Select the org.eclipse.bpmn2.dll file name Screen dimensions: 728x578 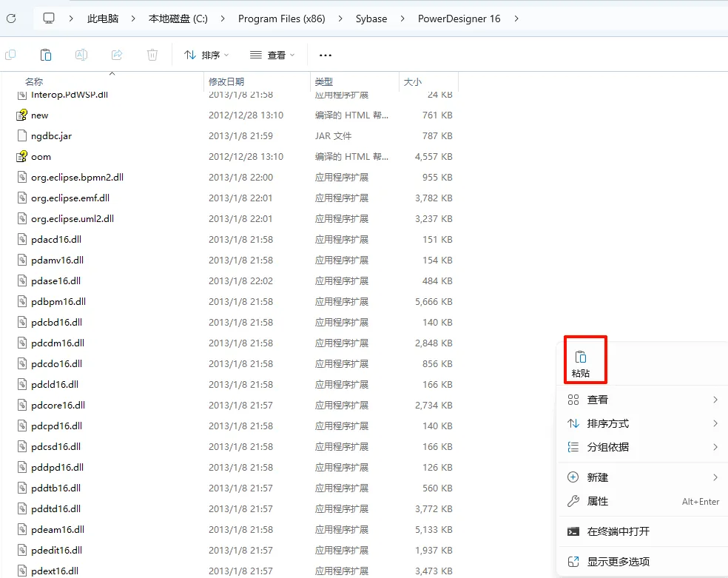click(x=77, y=178)
